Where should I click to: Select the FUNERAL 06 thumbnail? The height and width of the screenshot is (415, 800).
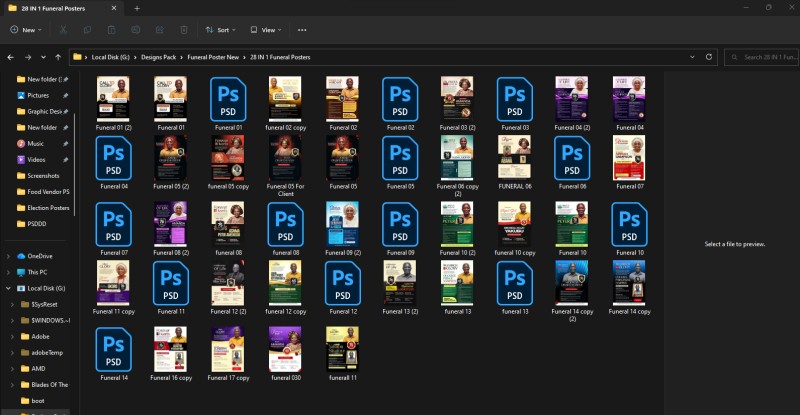(x=515, y=158)
